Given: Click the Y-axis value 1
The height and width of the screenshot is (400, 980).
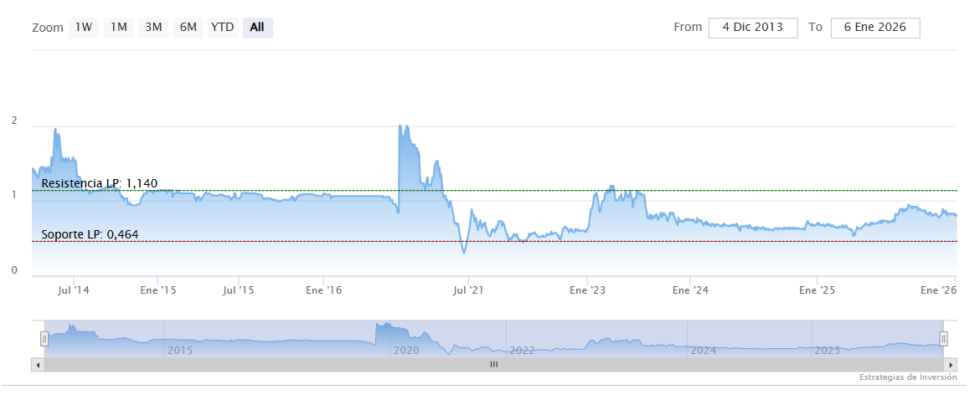Looking at the screenshot, I should pyautogui.click(x=14, y=195).
